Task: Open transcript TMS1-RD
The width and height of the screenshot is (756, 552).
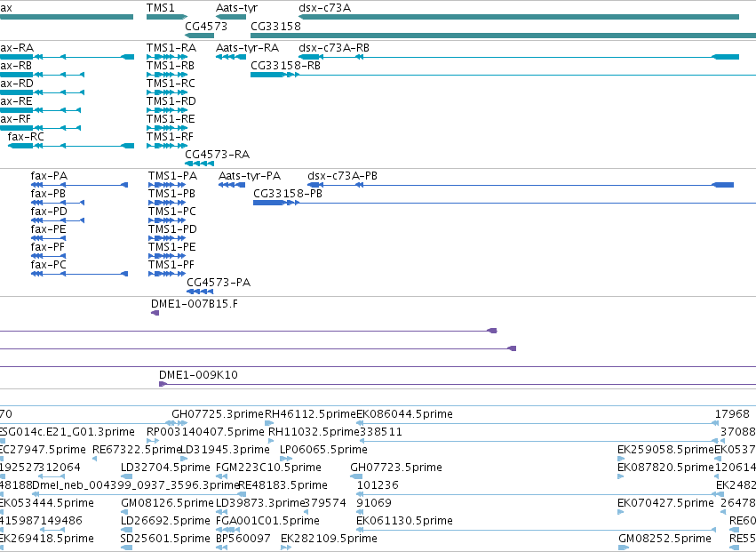Action: [171, 101]
